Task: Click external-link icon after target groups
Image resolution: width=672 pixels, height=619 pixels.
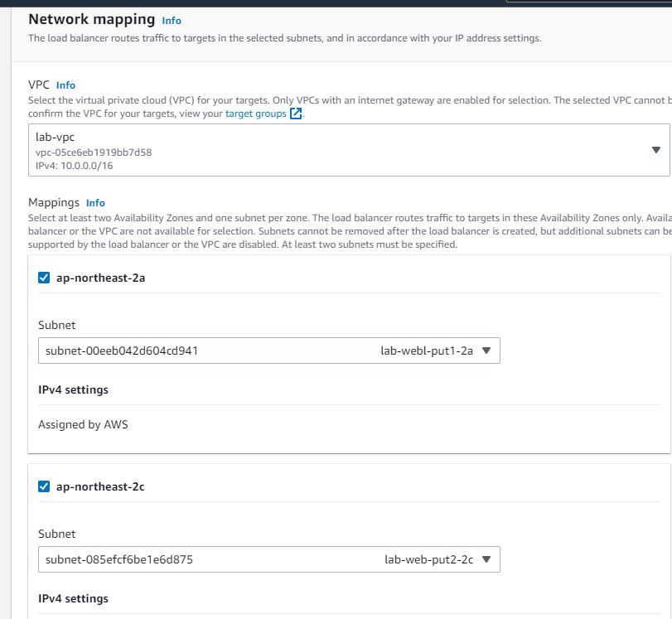Action: [x=296, y=114]
